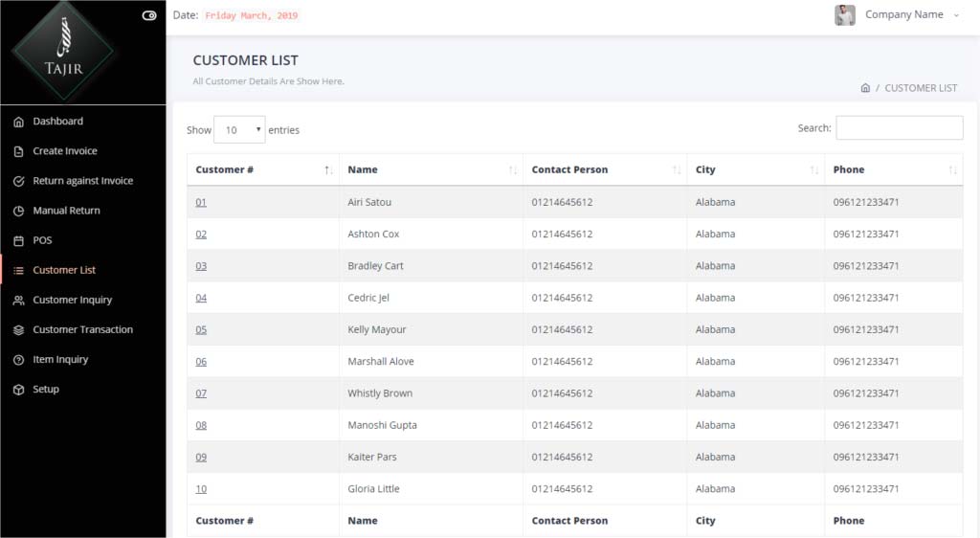Open Customer Inquiry page
This screenshot has width=980, height=538.
[x=73, y=300]
